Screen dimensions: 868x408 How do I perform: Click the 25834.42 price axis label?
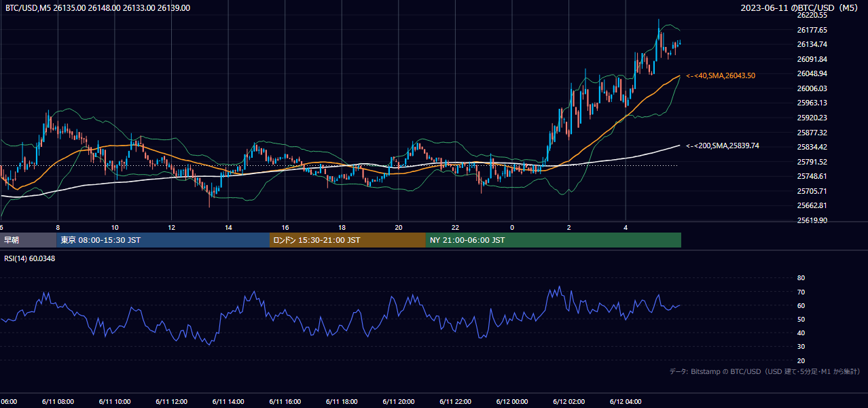pyautogui.click(x=812, y=147)
